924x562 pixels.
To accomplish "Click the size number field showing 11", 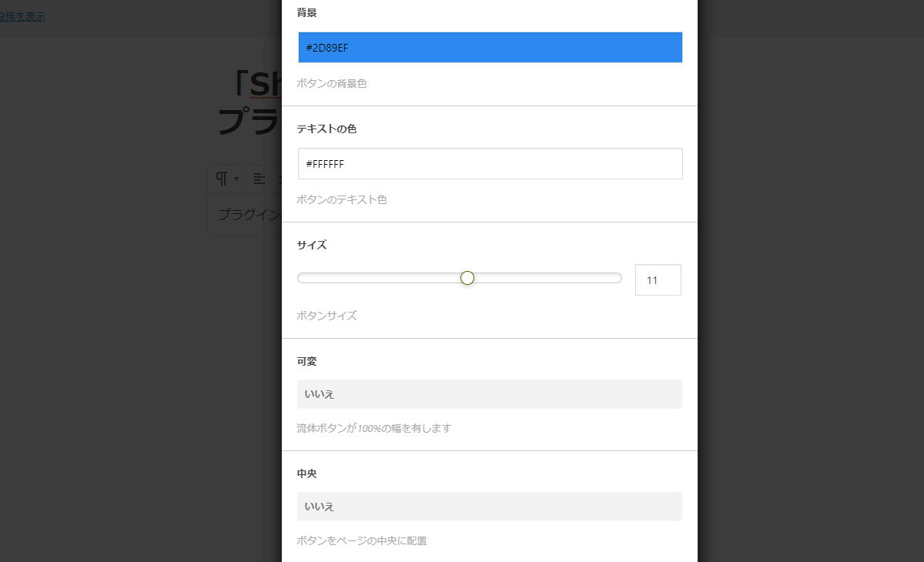I will pos(658,280).
